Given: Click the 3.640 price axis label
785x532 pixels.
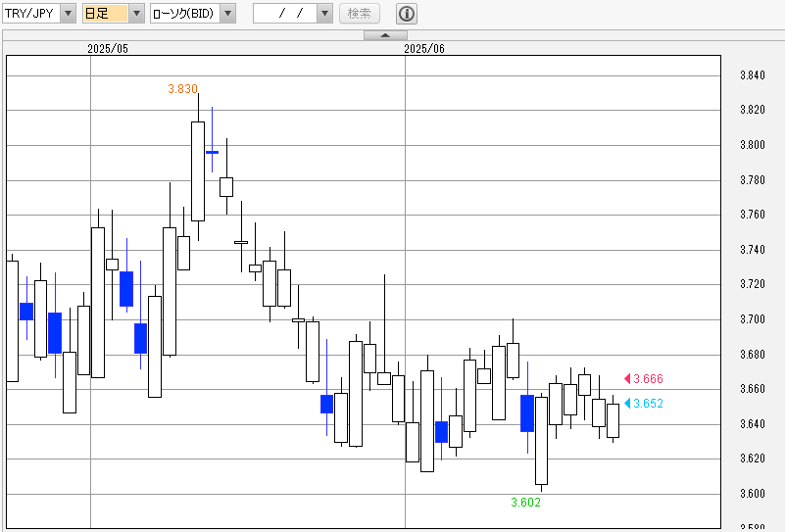Looking at the screenshot, I should tap(753, 424).
